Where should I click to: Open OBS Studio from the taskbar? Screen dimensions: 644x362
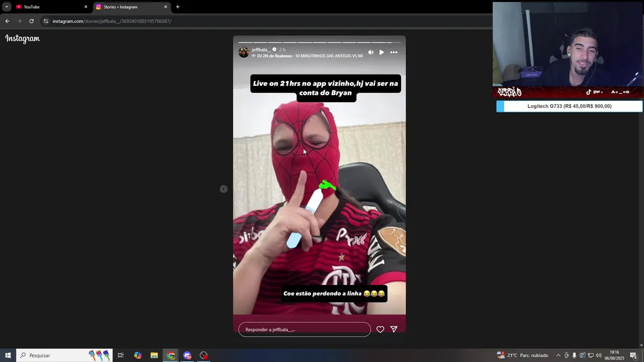204,355
